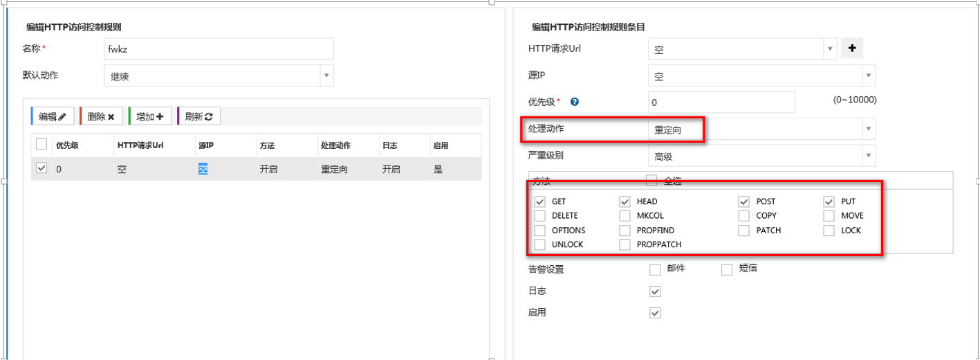Uncheck the 启用 checkbox
Screen dimensions: 980x360
[x=655, y=314]
